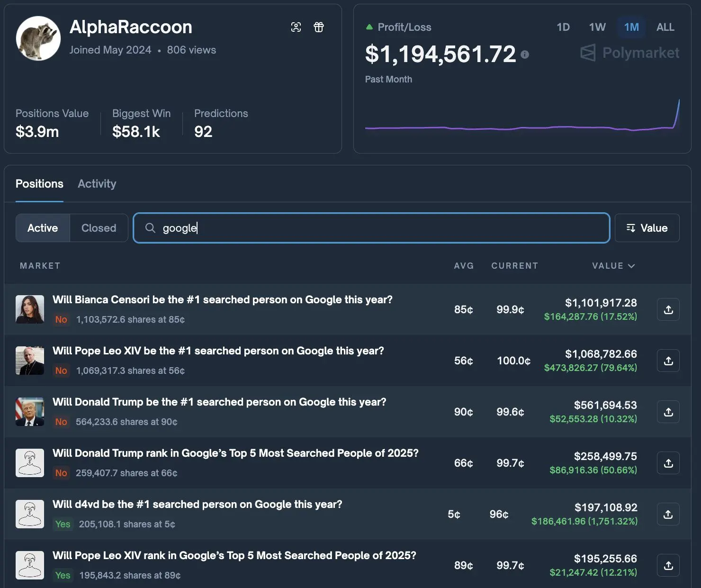
Task: Sort by the VALUE column header
Action: [x=613, y=266]
